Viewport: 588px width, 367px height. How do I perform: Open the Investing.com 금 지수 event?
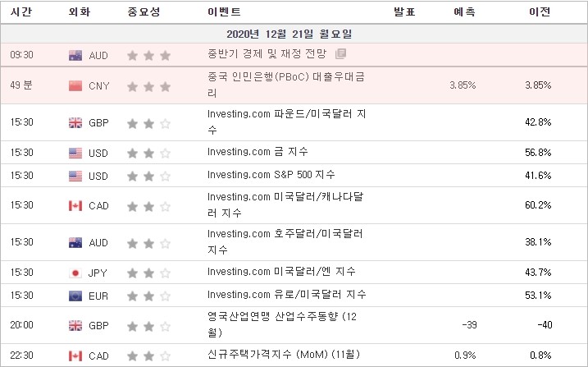click(258, 152)
